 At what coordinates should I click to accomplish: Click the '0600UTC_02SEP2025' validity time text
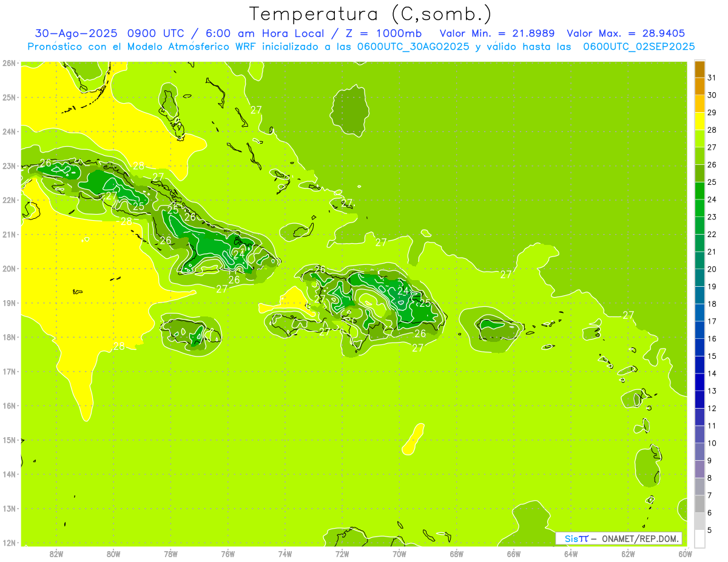[638, 47]
